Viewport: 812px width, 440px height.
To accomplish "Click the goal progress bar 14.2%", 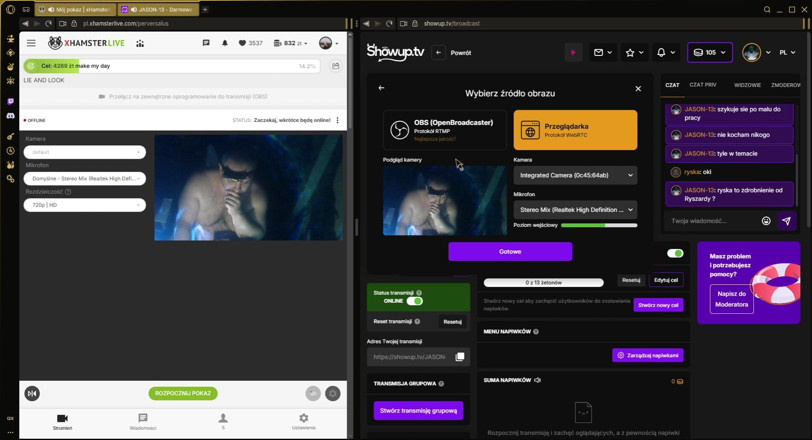I will pos(172,66).
